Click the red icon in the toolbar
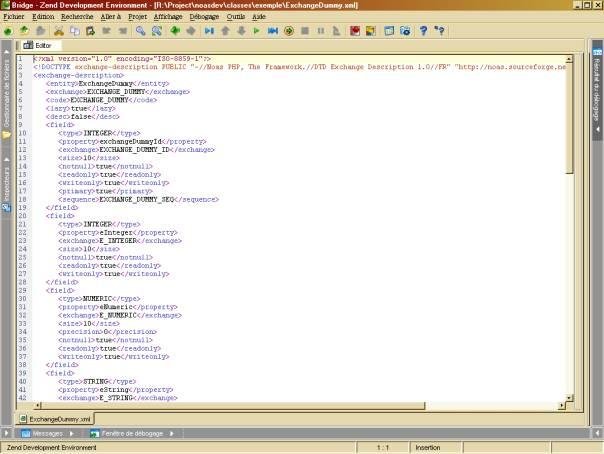Viewport: 604px width, 454px height. click(355, 31)
